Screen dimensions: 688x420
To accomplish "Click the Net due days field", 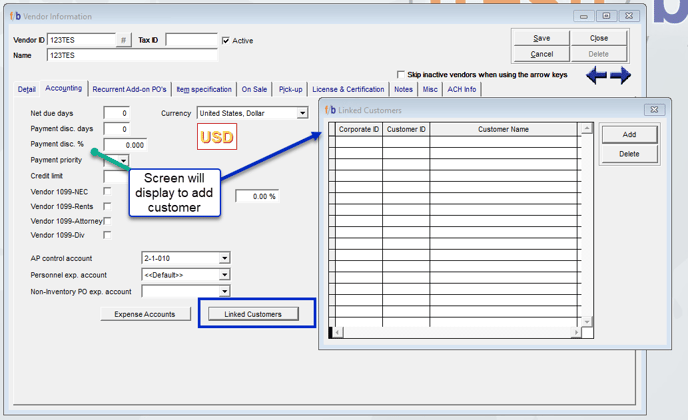I will [x=116, y=113].
